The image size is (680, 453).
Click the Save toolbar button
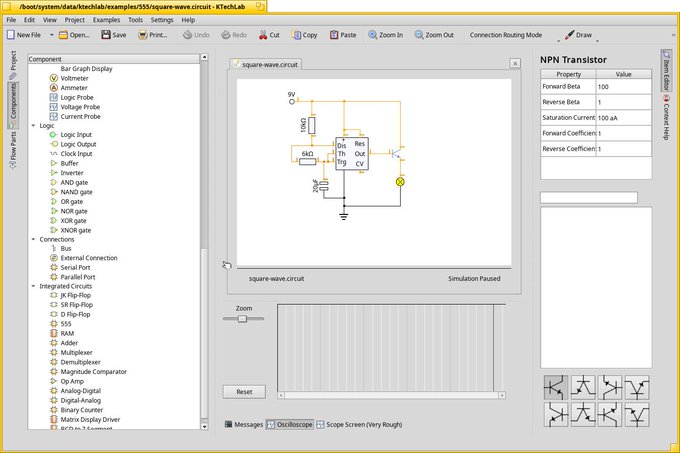click(x=114, y=35)
